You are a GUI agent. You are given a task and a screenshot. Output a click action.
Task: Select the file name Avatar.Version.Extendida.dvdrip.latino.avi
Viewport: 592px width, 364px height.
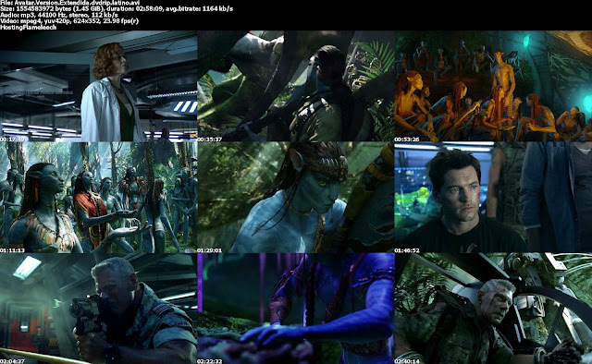78,3
